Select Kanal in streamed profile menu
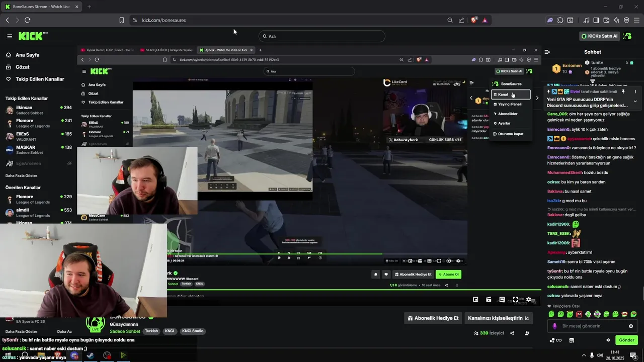This screenshot has height=362, width=644. [x=511, y=95]
